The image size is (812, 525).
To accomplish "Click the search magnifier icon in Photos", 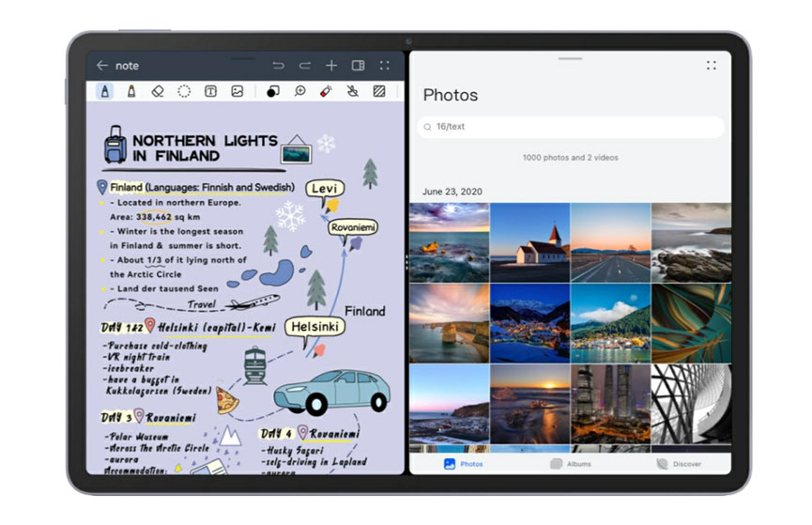I will point(427,127).
